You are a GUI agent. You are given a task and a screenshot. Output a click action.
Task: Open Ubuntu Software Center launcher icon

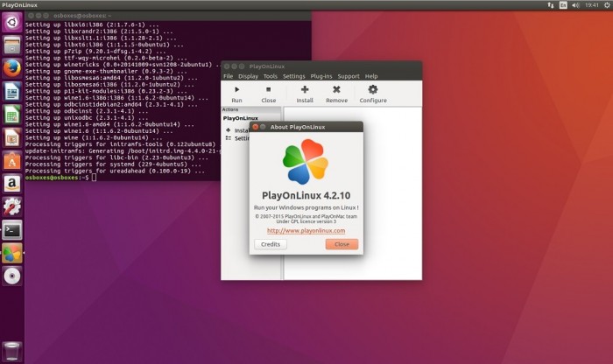(x=12, y=161)
